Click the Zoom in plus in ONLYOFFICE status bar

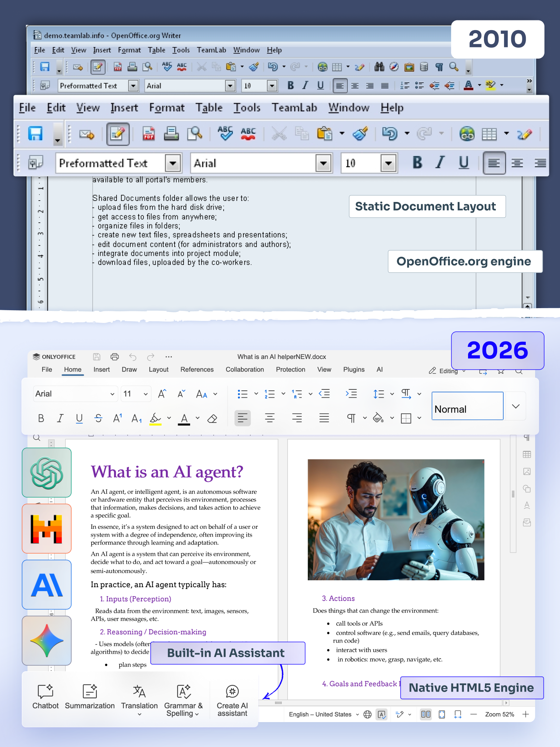(526, 714)
